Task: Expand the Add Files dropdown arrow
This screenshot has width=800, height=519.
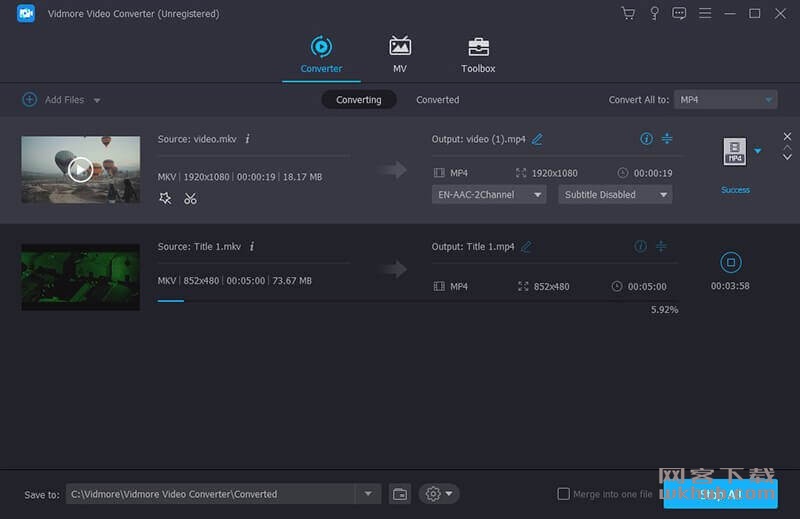Action: (97, 101)
